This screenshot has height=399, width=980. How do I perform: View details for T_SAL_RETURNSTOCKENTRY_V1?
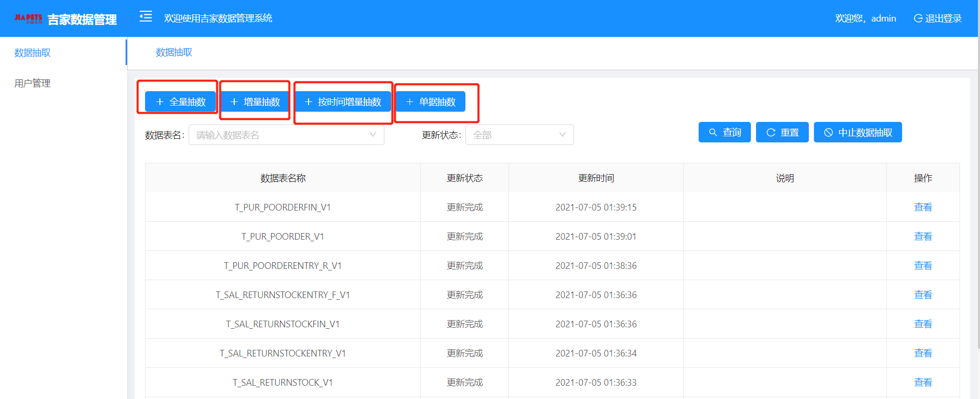(x=923, y=353)
